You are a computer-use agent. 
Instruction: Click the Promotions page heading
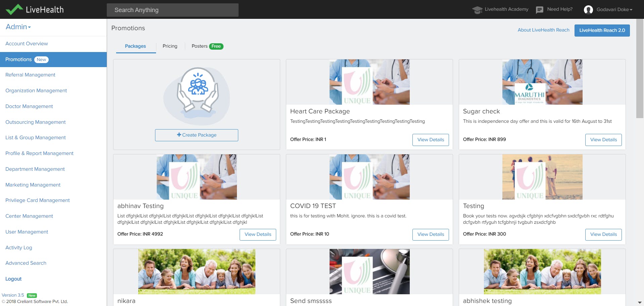(x=128, y=28)
